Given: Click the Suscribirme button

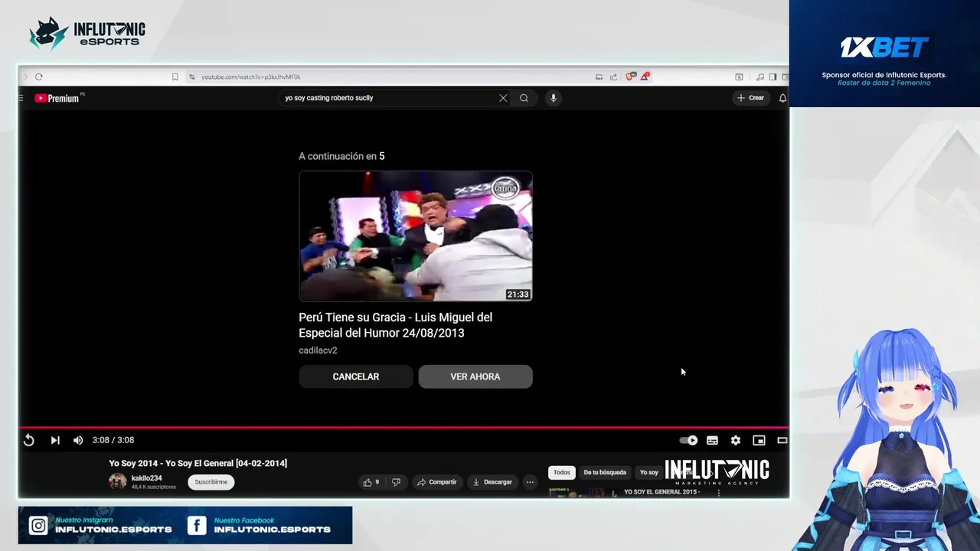Looking at the screenshot, I should point(211,482).
